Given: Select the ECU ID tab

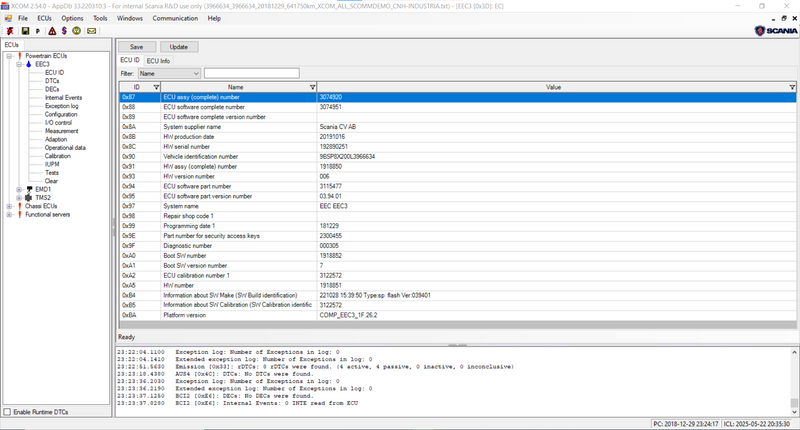Looking at the screenshot, I should tap(130, 60).
